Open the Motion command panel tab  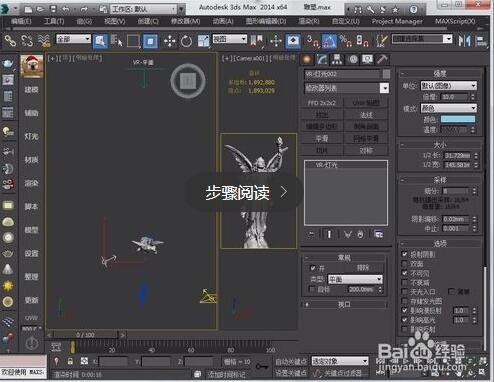tap(353, 60)
